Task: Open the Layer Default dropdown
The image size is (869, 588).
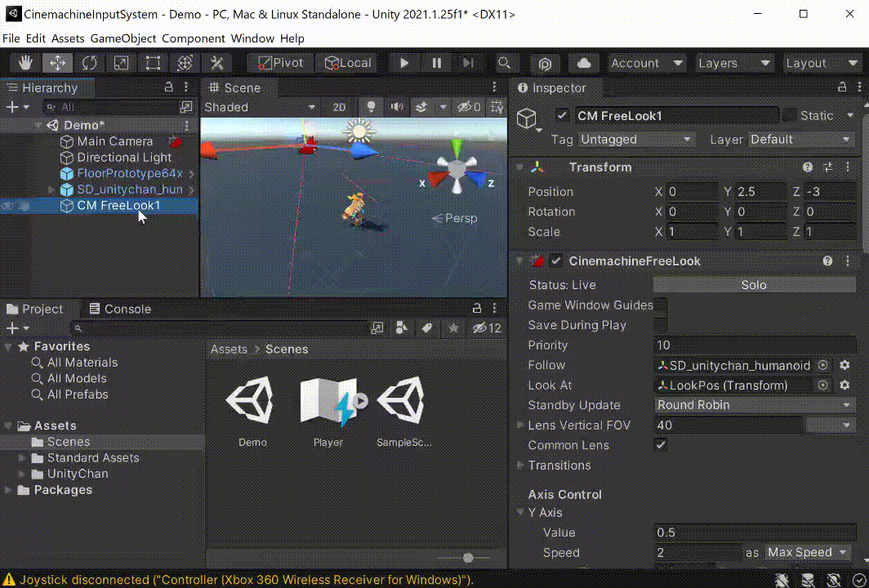Action: pos(800,139)
